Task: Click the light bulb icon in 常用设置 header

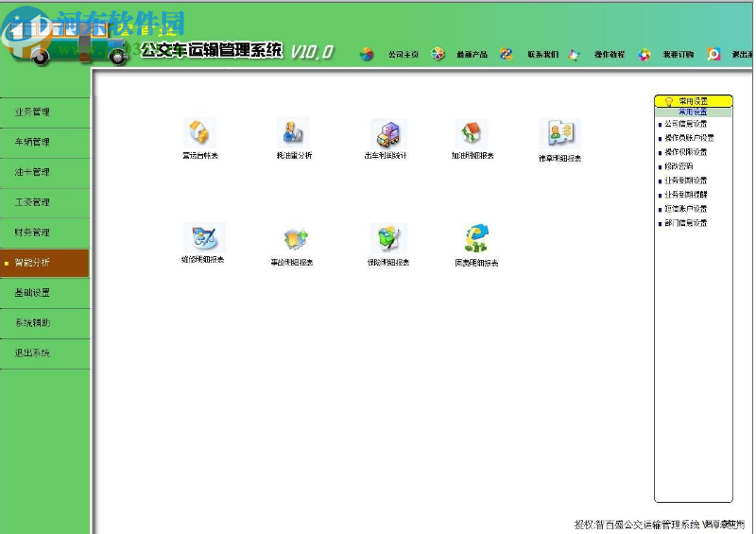Action: coord(669,101)
